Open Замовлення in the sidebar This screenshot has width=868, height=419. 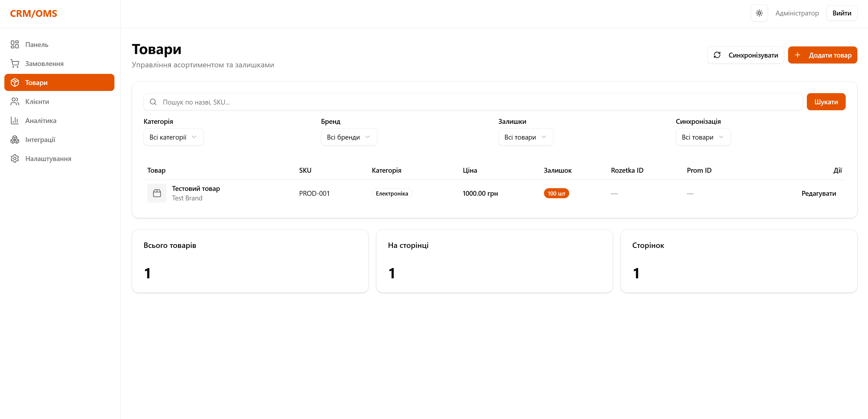point(59,63)
